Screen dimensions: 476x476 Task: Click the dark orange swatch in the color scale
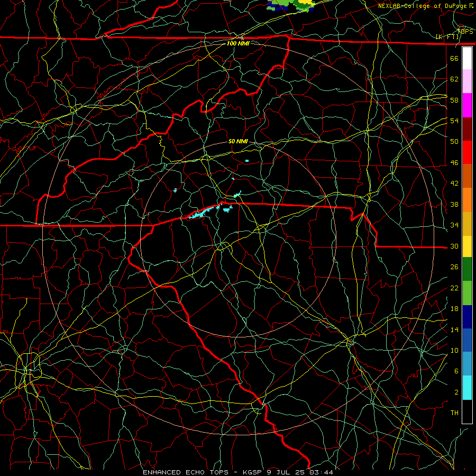(467, 176)
